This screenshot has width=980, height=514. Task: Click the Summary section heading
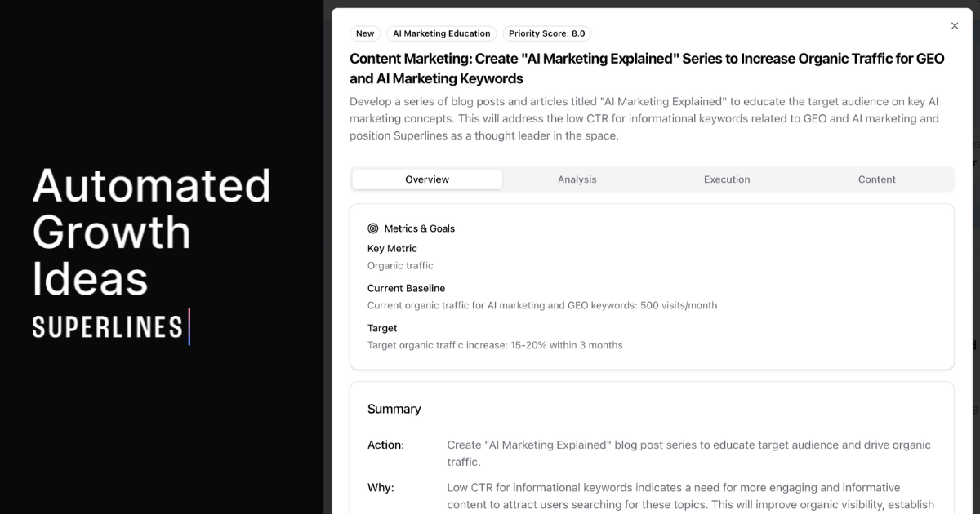coord(394,409)
